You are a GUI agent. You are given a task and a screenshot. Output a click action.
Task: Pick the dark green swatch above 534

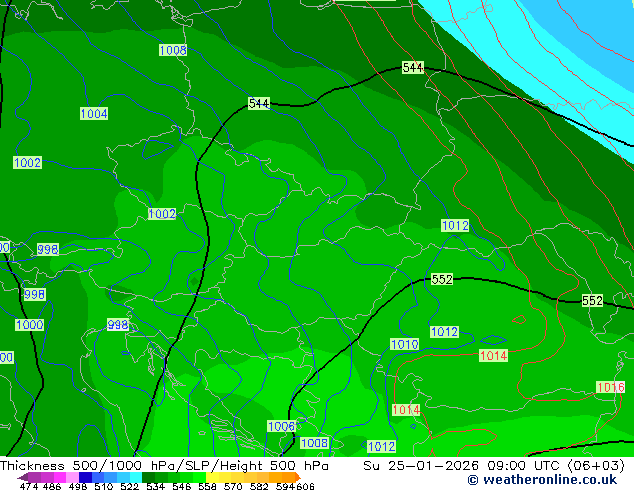(x=148, y=477)
